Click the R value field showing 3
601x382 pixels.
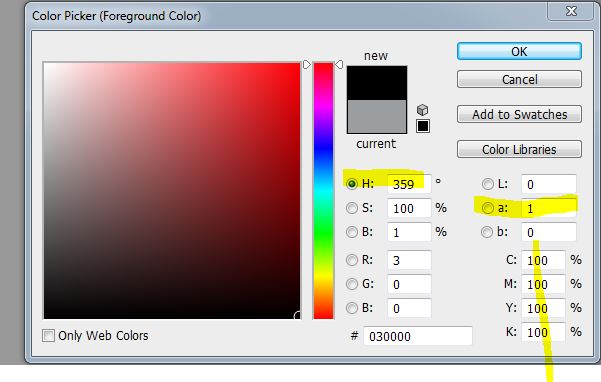tap(409, 260)
